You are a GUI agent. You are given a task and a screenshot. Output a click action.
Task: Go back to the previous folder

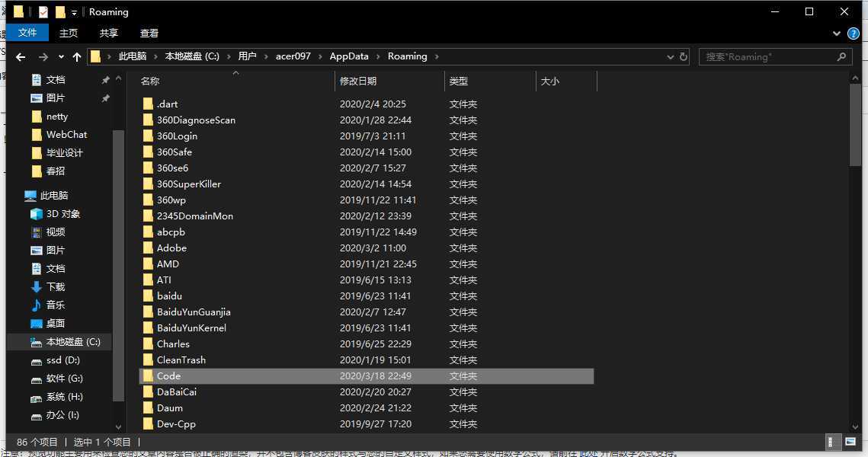tap(21, 56)
